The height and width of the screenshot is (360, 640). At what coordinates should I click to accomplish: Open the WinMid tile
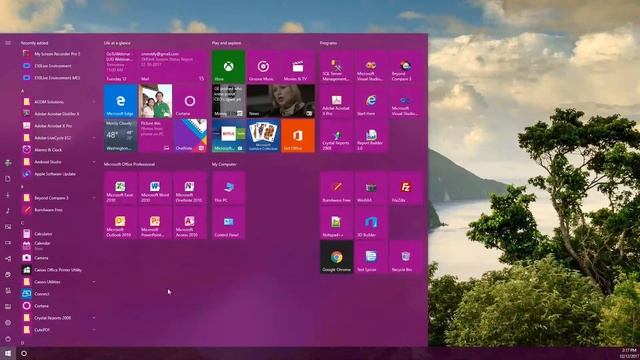point(371,188)
